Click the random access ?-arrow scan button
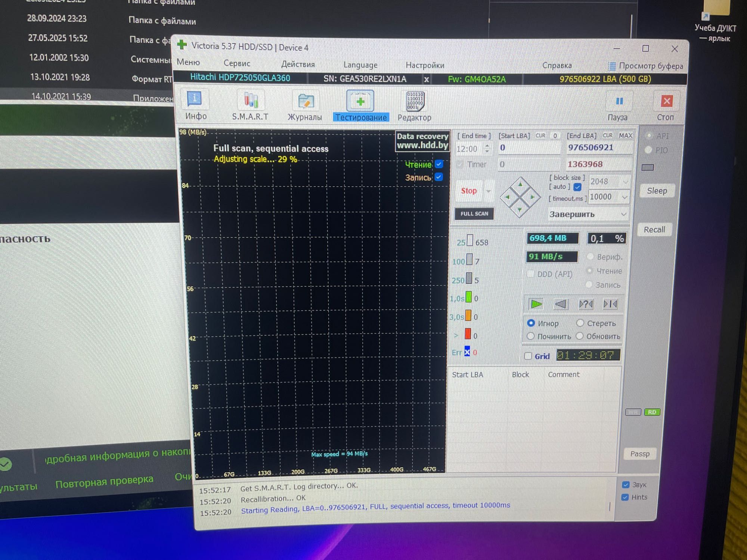Screen dimensions: 747x560 pos(586,304)
